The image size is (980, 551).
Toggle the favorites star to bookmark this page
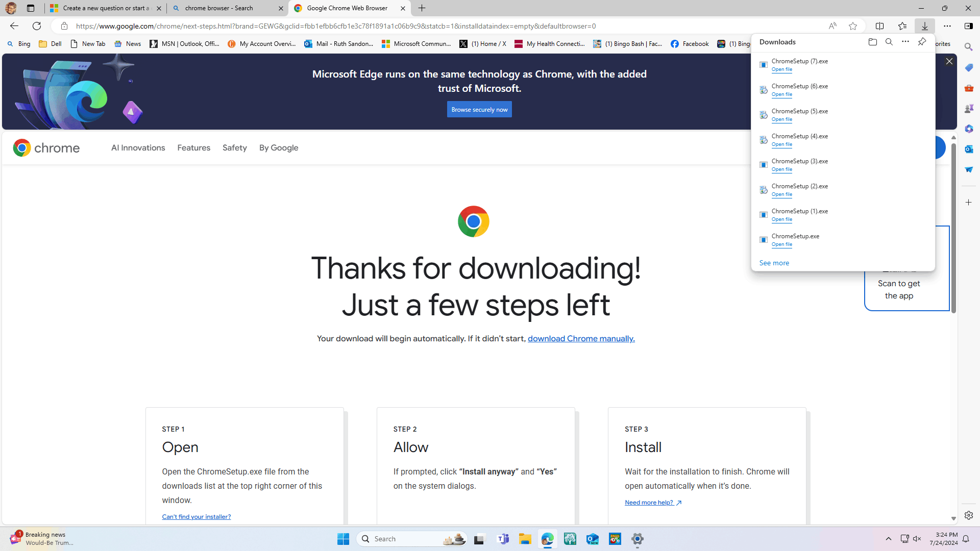[852, 26]
